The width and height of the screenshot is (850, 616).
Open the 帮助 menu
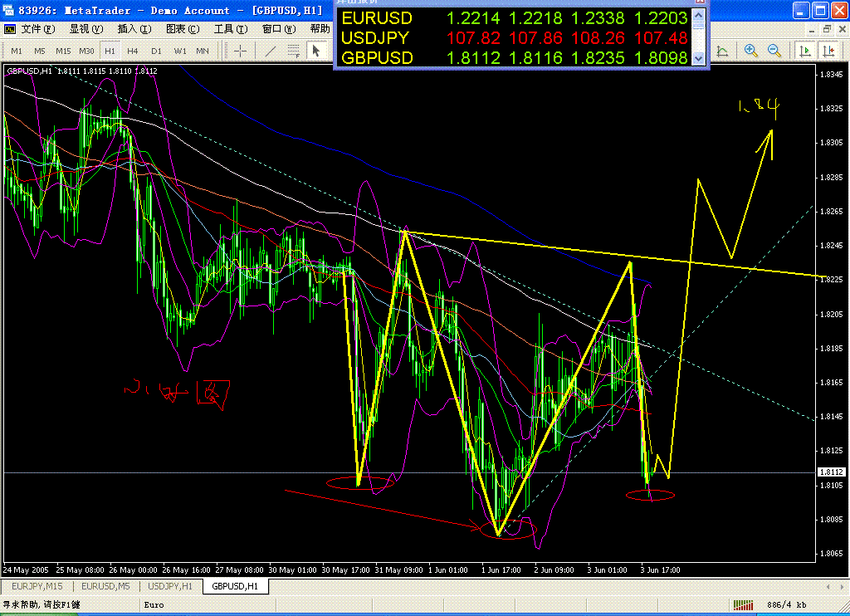click(320, 29)
